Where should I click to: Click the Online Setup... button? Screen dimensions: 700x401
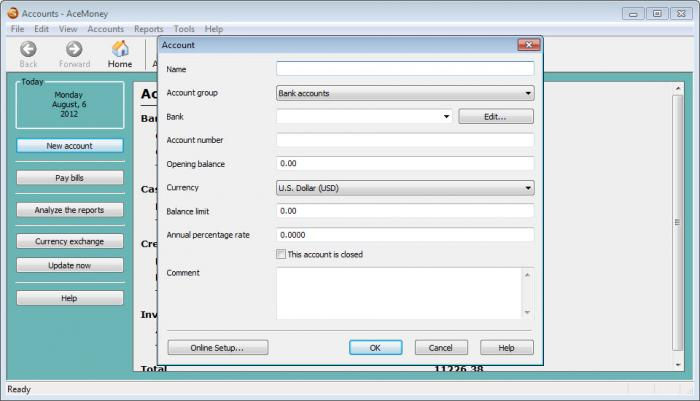tap(217, 347)
